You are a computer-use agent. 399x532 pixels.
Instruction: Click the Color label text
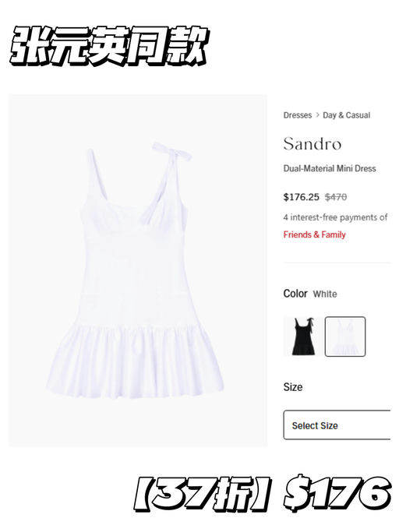click(x=295, y=294)
